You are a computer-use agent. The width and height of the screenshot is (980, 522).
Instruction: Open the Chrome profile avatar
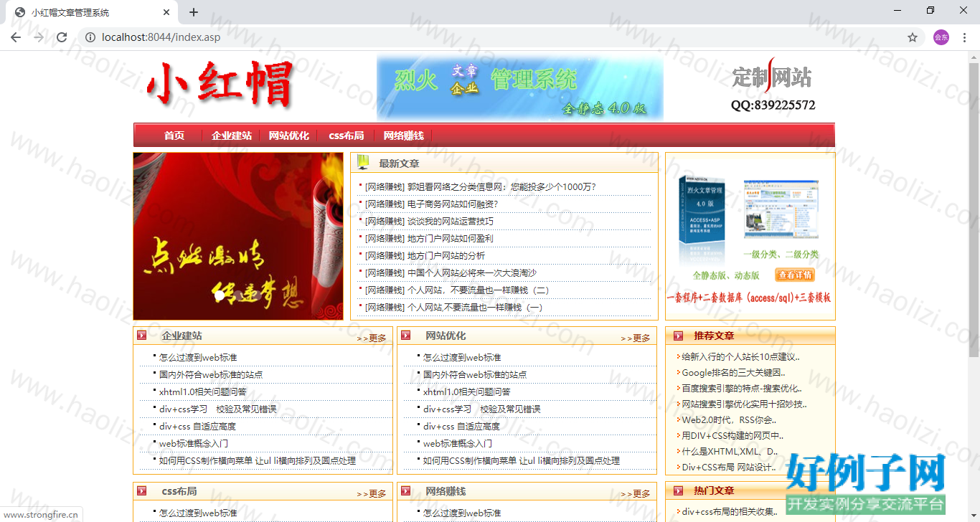tap(941, 37)
